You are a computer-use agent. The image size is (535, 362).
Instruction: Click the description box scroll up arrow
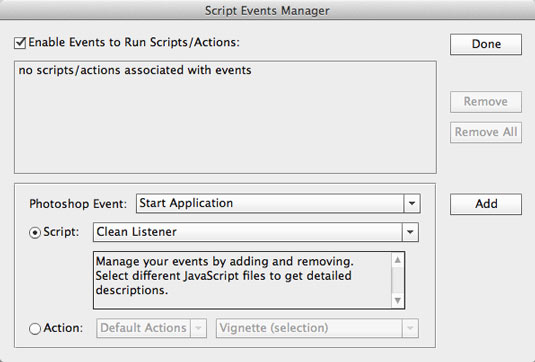(397, 260)
